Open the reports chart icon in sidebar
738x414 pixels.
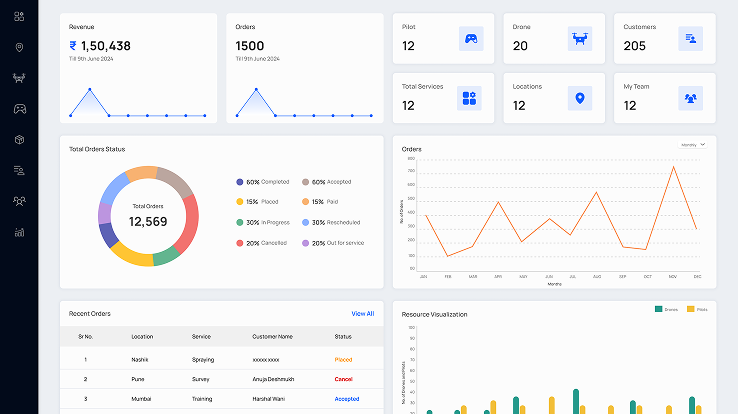19,232
